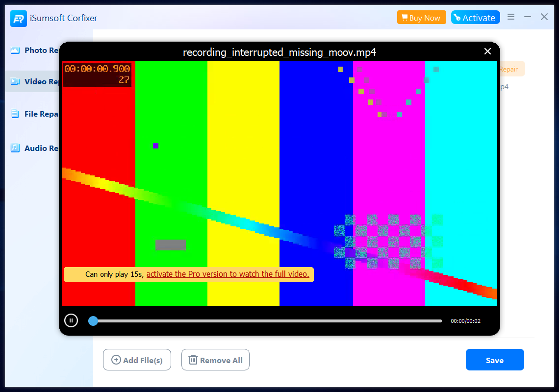Screen dimensions: 559x392
Task: Click the playback progress slider handle
Action: [93, 321]
